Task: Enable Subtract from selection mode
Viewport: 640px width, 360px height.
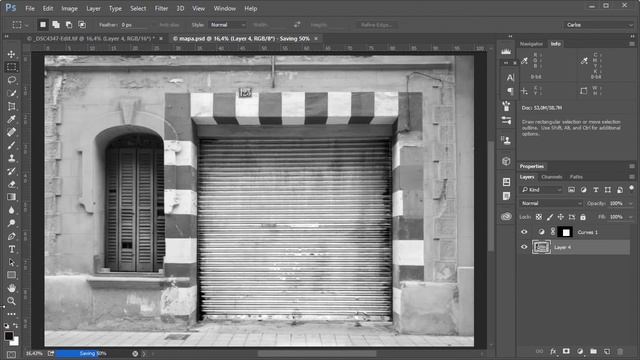Action: click(69, 25)
